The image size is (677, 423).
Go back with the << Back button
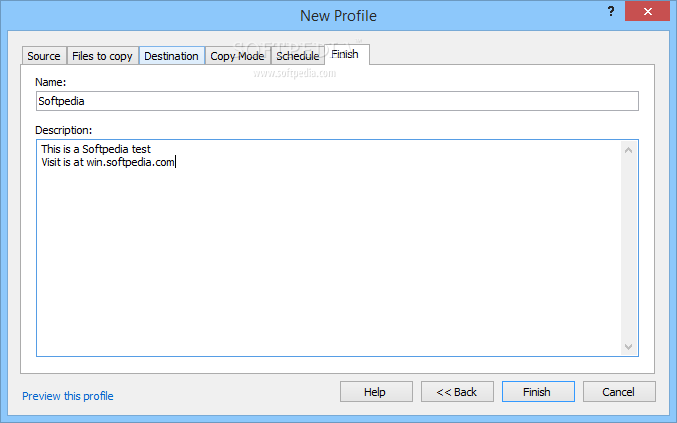coord(457,391)
